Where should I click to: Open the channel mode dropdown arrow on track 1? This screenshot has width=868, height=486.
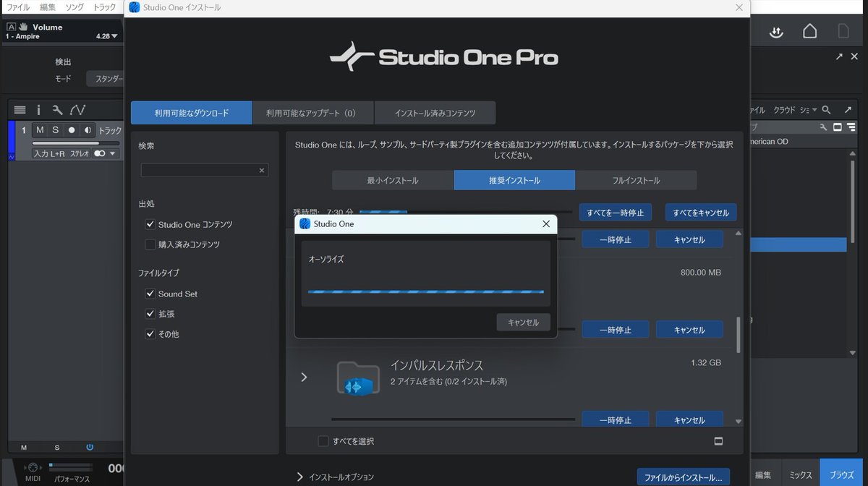pos(114,153)
